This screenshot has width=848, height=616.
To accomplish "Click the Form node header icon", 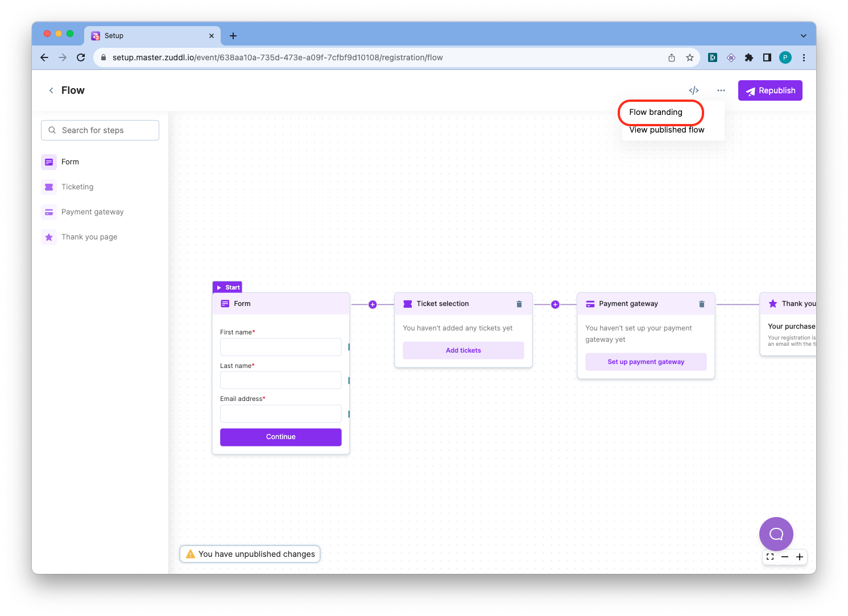I will tap(225, 304).
